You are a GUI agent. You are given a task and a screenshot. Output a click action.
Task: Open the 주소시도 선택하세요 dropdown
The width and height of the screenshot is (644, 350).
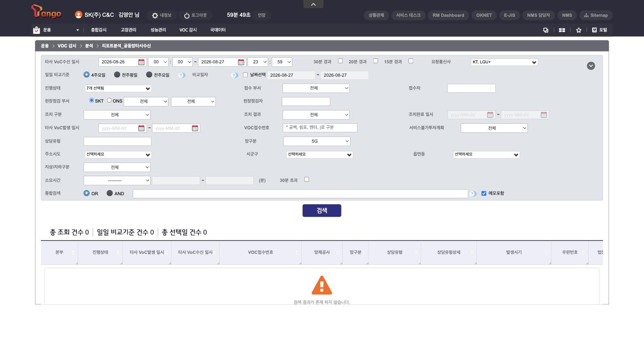(x=118, y=154)
